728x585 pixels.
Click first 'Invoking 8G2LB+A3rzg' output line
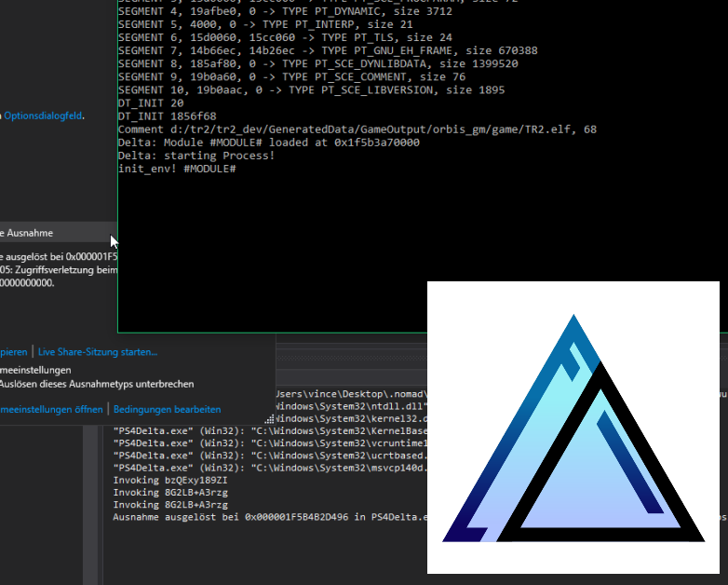pyautogui.click(x=170, y=492)
